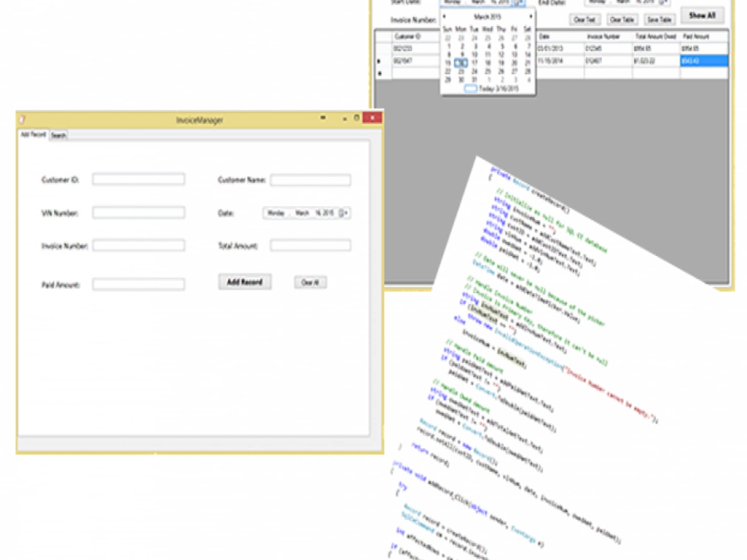This screenshot has height=560, width=747.
Task: Click the Clear All button
Action: coord(310,283)
